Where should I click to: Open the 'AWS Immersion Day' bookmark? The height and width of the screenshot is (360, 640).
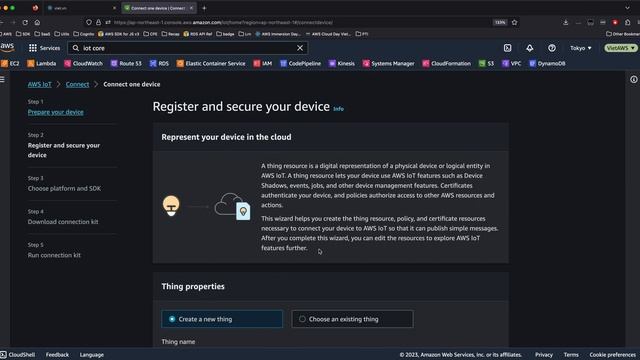[278, 34]
